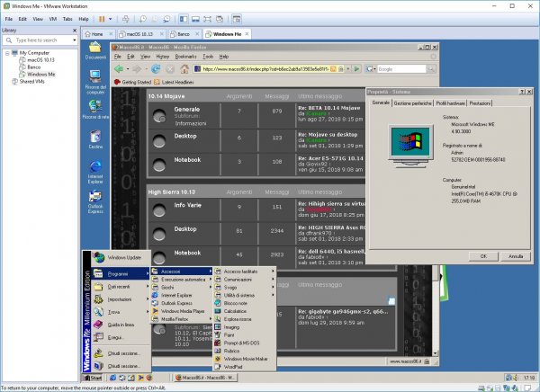
Task: Switch to Gestione periferiche tab
Action: (412, 103)
